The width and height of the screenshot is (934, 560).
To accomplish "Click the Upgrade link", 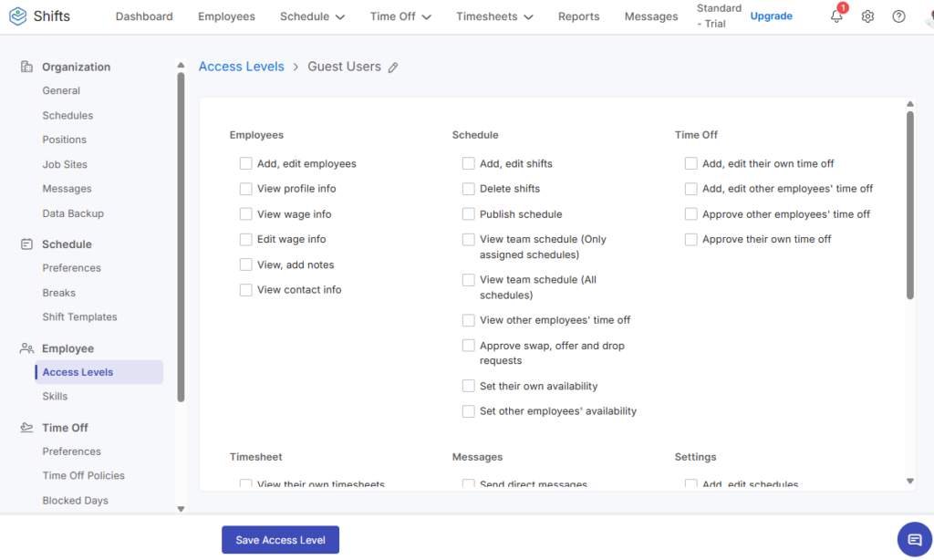I will point(772,16).
